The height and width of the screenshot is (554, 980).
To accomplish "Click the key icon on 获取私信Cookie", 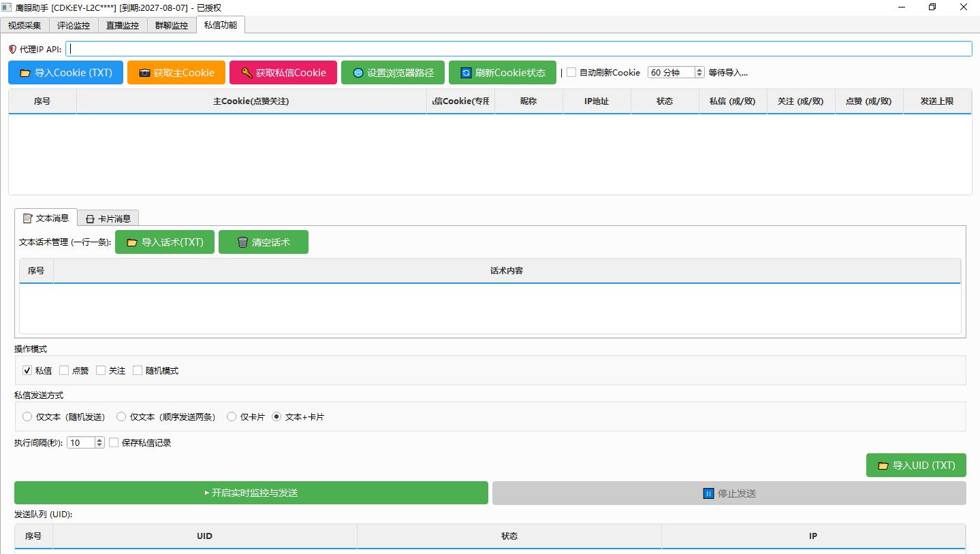I will [x=247, y=73].
